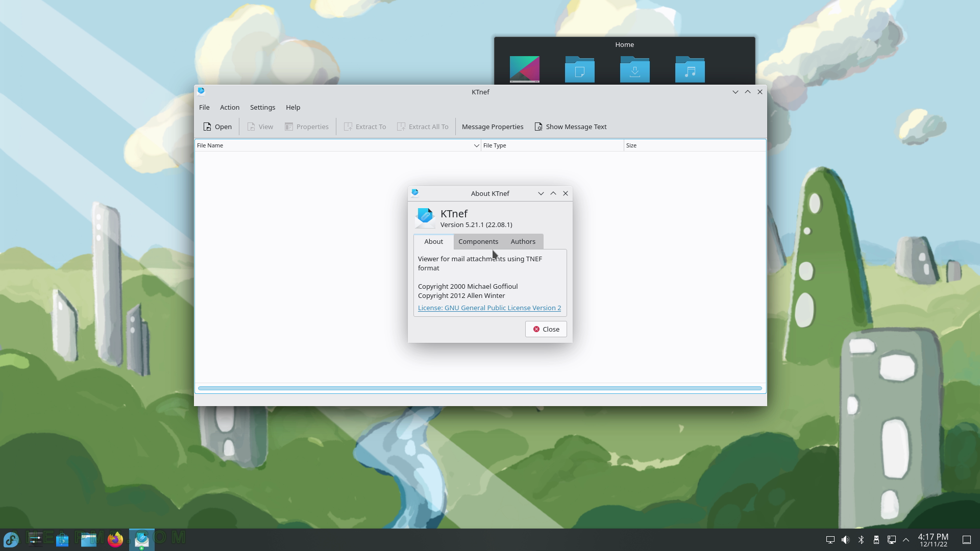980x551 pixels.
Task: Click the KTnef taskbar entry
Action: coord(142,540)
